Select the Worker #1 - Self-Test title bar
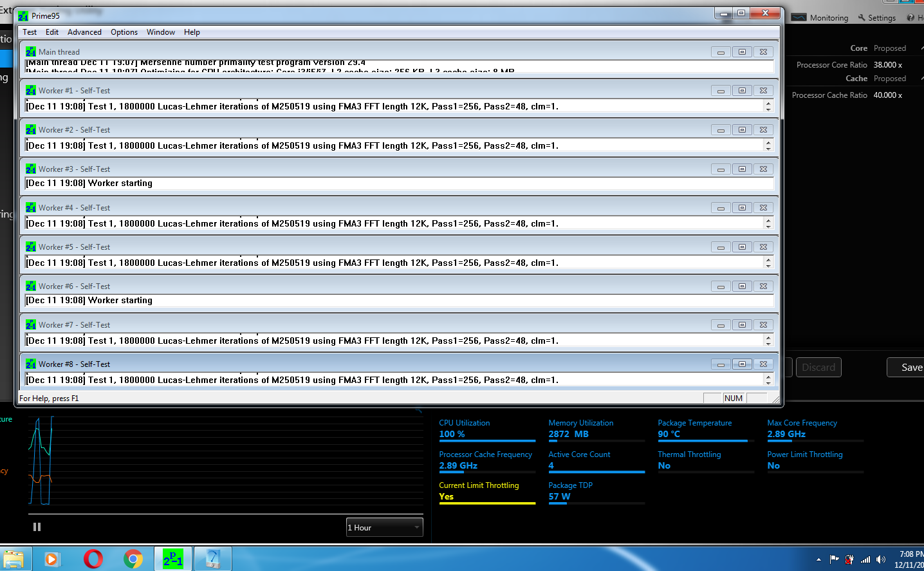 (399, 91)
